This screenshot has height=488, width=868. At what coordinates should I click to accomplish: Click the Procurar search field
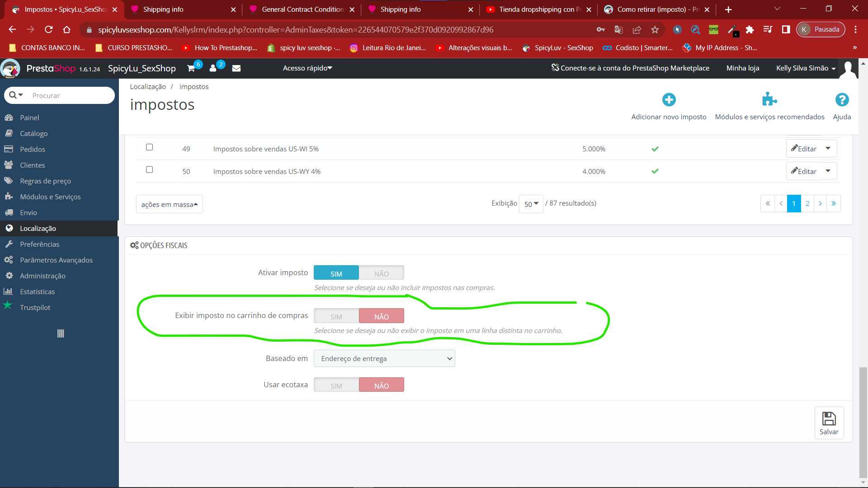71,95
